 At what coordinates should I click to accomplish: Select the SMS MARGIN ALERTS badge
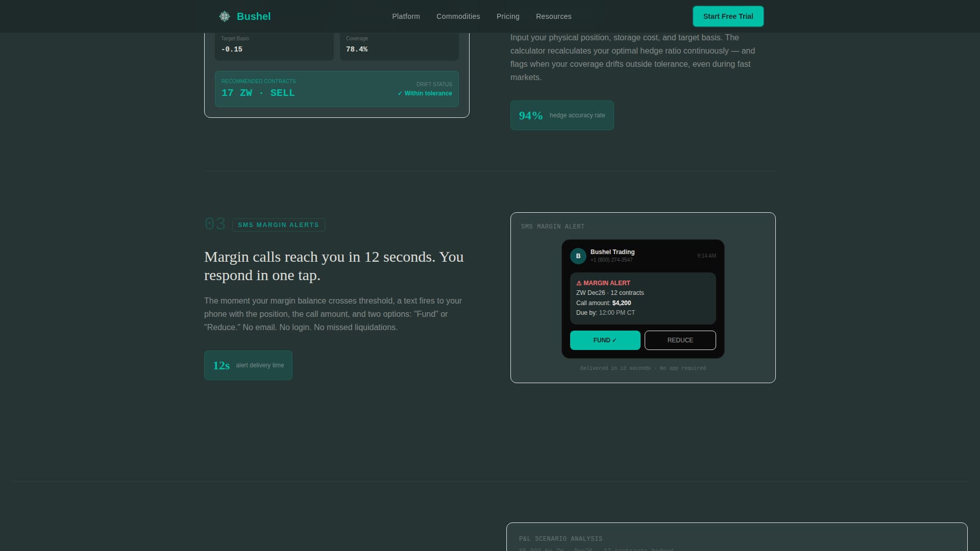coord(278,225)
